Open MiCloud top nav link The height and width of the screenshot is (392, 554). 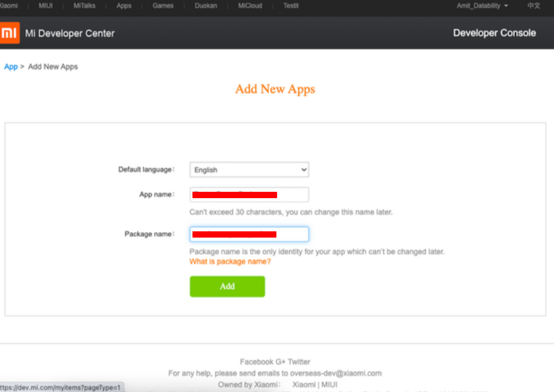click(x=250, y=5)
